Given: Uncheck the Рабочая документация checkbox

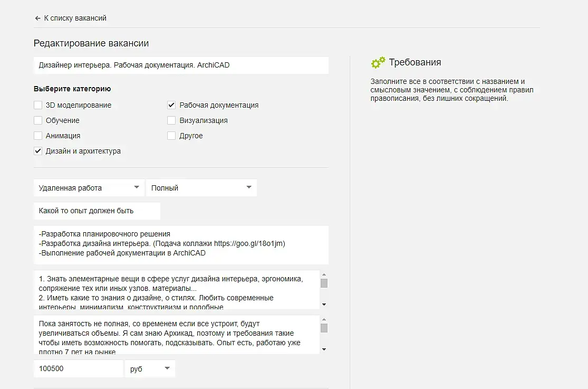Looking at the screenshot, I should (x=171, y=105).
